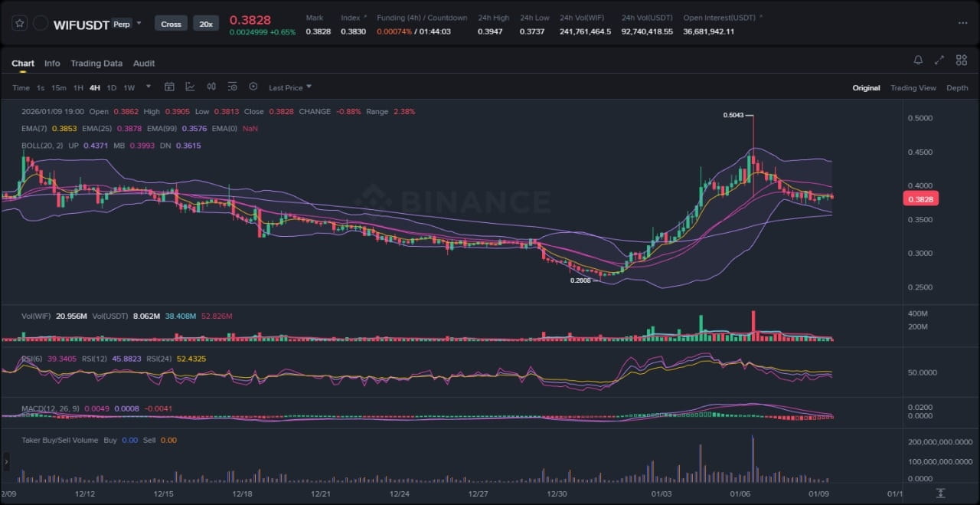Image resolution: width=980 pixels, height=505 pixels.
Task: Switch to the Depth chart view
Action: point(957,87)
